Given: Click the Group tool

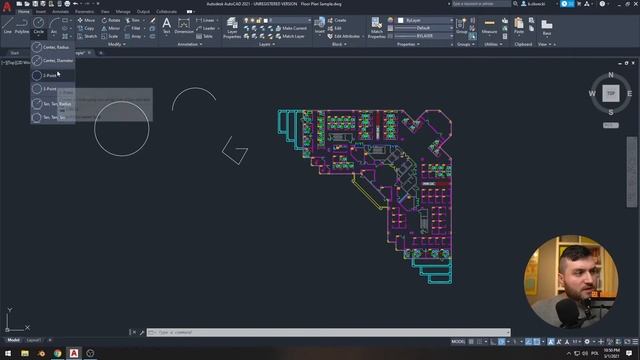Looking at the screenshot, I should click(x=461, y=25).
